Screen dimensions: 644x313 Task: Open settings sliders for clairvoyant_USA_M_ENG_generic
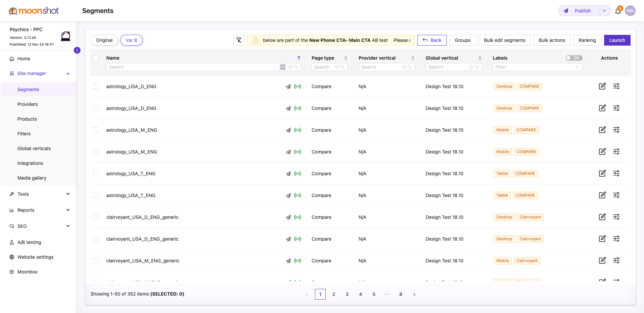pyautogui.click(x=616, y=260)
